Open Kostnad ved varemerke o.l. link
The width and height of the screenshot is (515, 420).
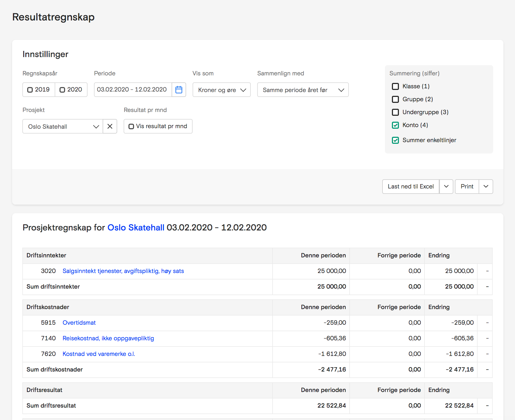(99, 354)
